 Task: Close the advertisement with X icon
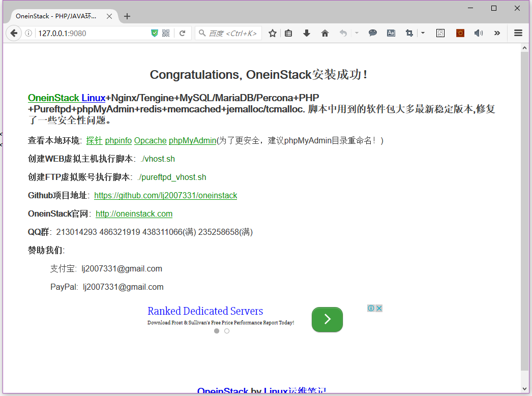[379, 308]
